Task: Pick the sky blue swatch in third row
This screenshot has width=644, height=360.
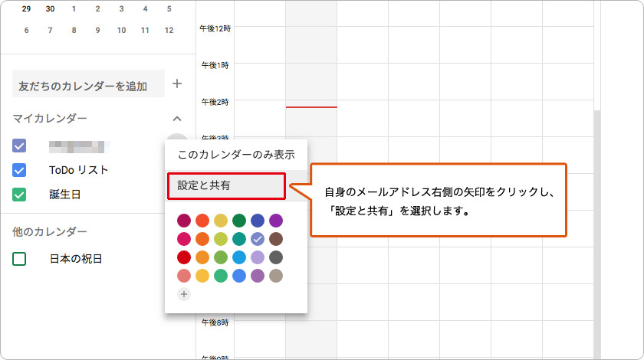Action: [x=239, y=257]
